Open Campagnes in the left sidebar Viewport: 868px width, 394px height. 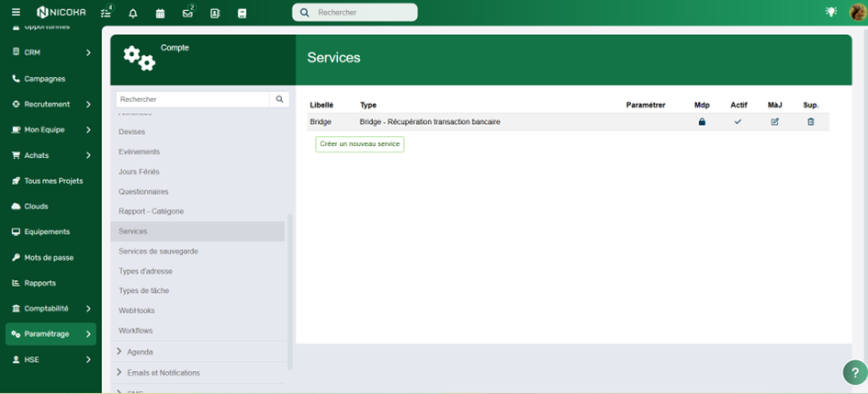(44, 79)
